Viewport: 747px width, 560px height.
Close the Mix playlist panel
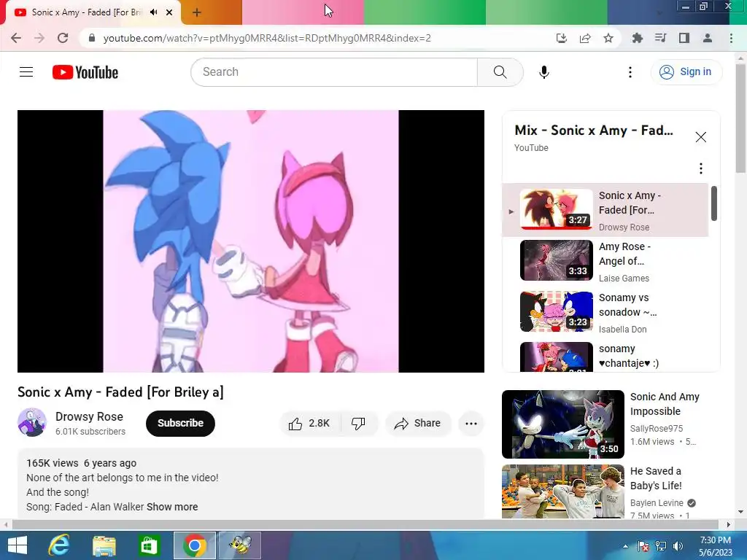click(701, 137)
